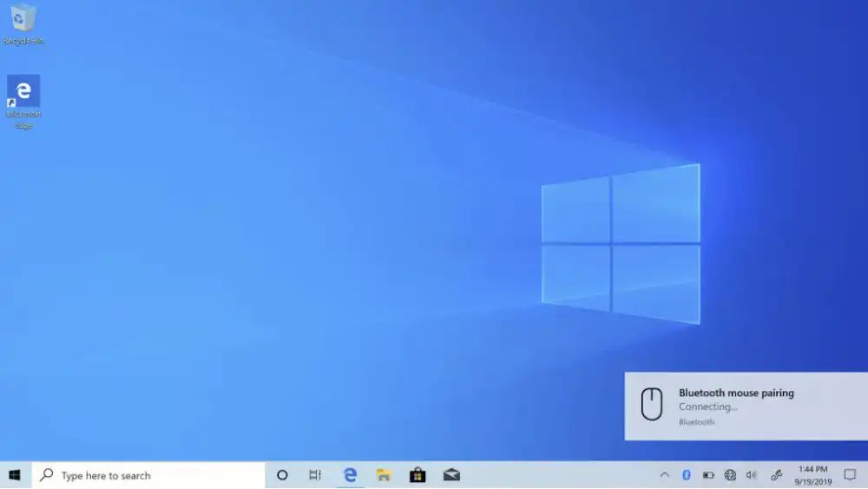Viewport: 868px width, 489px height.
Task: Click the volume speaker tray icon
Action: (x=751, y=475)
